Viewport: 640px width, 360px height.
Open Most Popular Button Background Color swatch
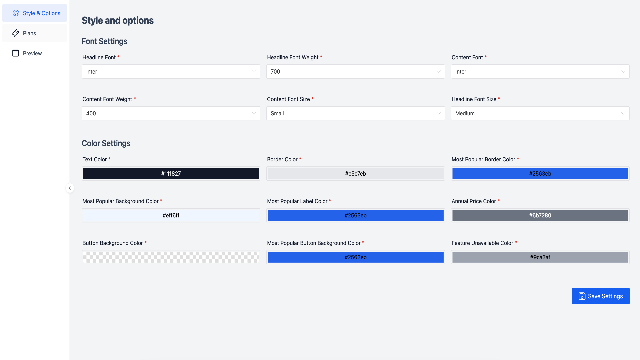tap(355, 257)
